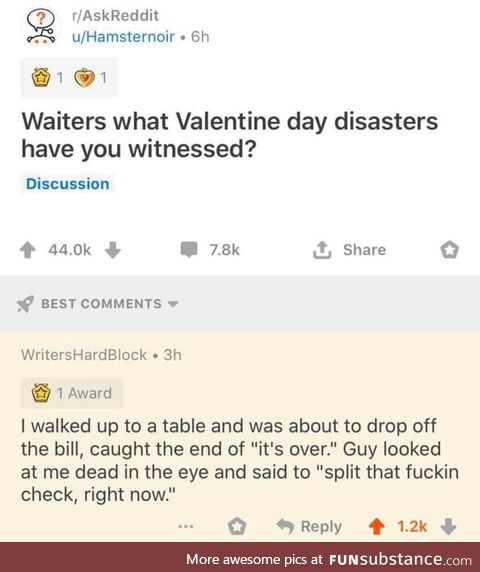
Task: Downvote the Valentine day disasters post
Action: pos(113,250)
